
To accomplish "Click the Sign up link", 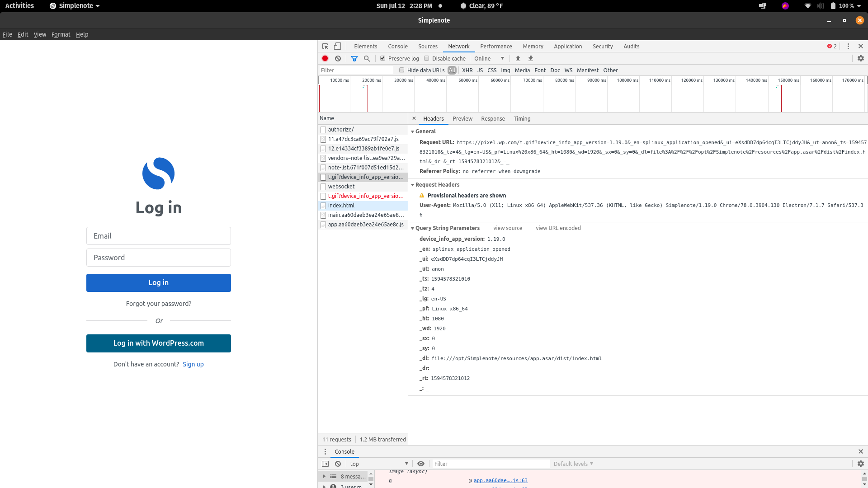I will tap(193, 364).
